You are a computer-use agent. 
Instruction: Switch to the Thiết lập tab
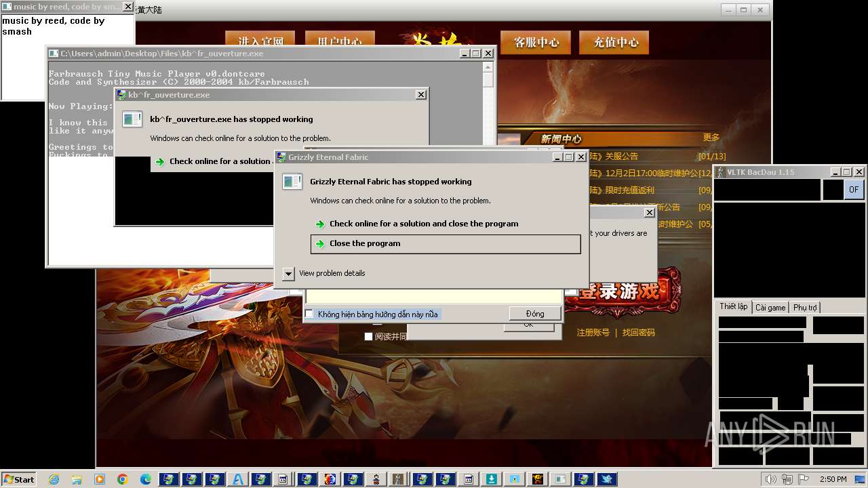tap(734, 306)
